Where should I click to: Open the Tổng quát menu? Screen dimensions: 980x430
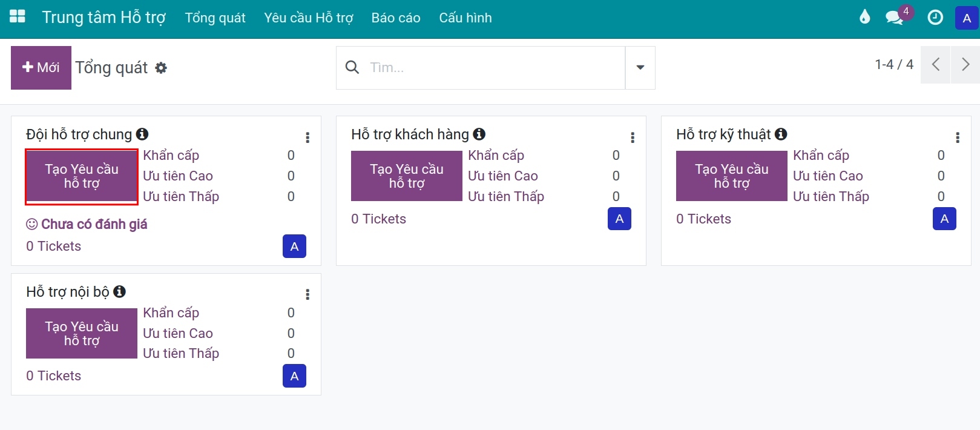[215, 18]
